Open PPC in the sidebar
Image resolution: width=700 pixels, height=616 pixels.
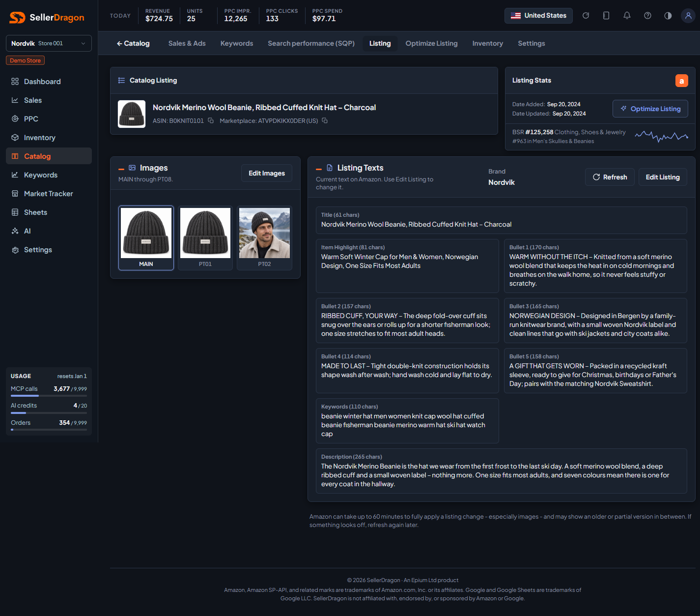coord(49,119)
